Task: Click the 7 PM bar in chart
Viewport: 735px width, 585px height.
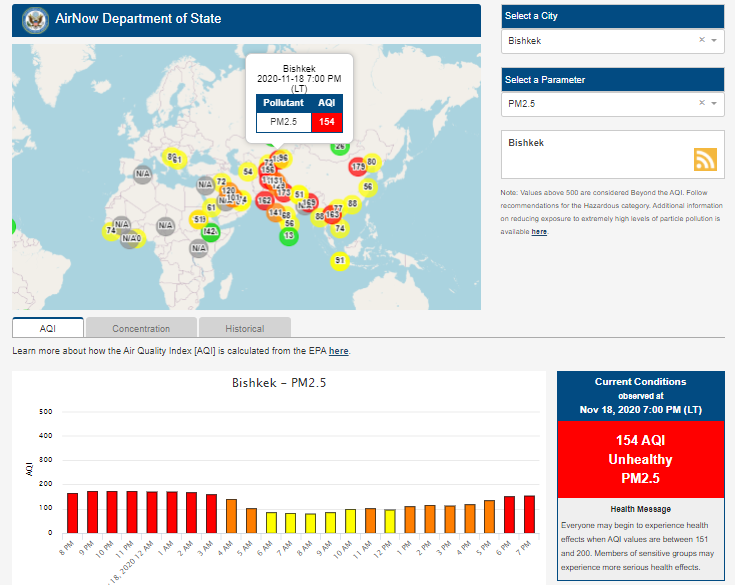Action: coord(529,515)
